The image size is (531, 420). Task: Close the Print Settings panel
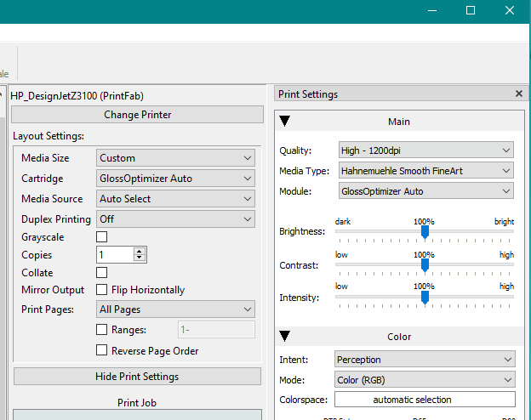click(518, 94)
